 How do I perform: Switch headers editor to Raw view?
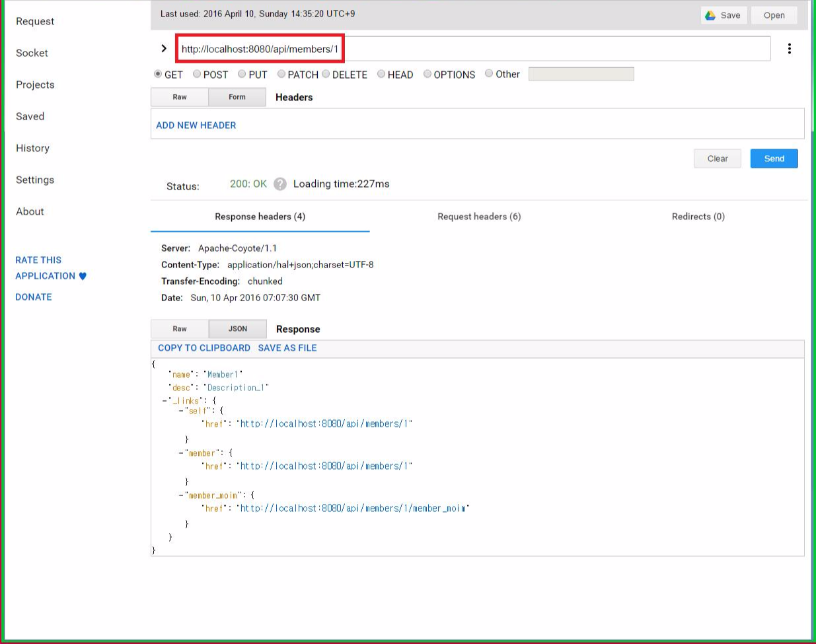(x=180, y=97)
